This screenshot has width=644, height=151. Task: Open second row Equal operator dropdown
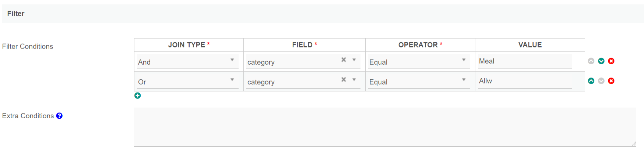419,82
